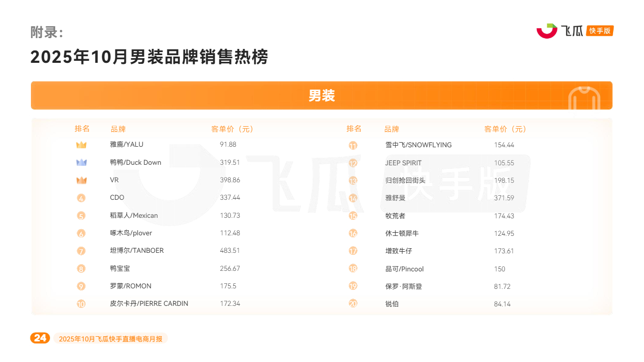
Task: Select the 雅鹿/YALU brand name
Action: tap(127, 145)
